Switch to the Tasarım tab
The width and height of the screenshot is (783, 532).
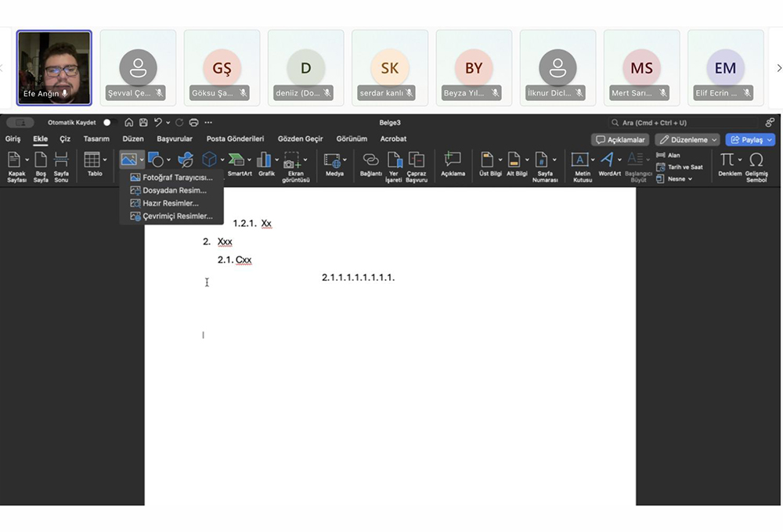(x=96, y=138)
